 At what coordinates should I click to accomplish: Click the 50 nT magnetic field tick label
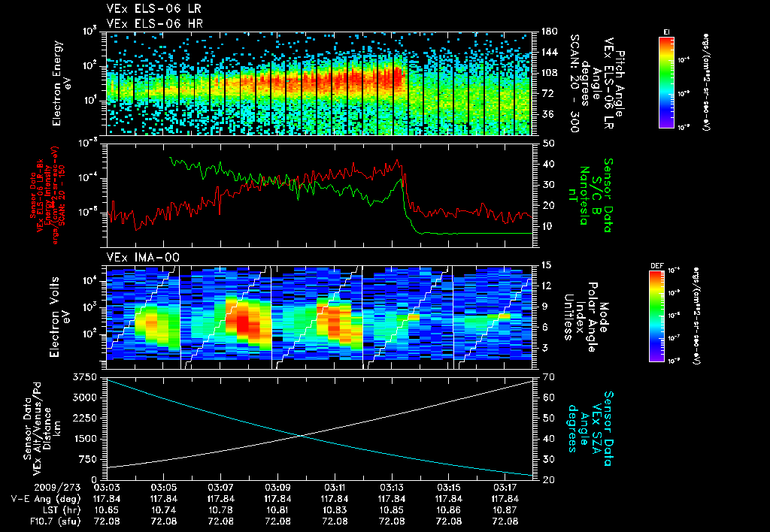[x=548, y=144]
